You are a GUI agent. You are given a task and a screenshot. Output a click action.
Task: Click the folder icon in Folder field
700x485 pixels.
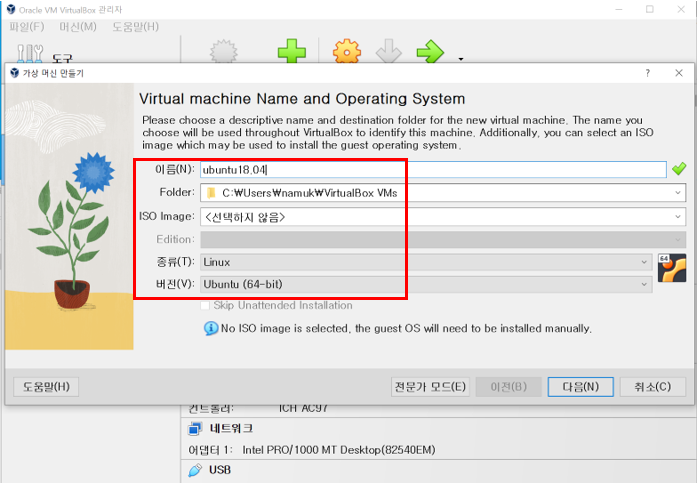[212, 193]
